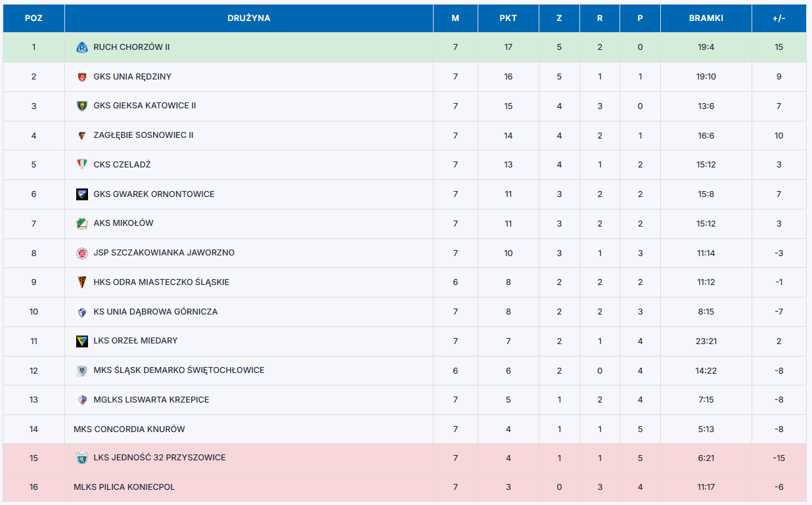The image size is (812, 505).
Task: Click the LKS Orzeł Miedary team logo
Action: [x=81, y=341]
